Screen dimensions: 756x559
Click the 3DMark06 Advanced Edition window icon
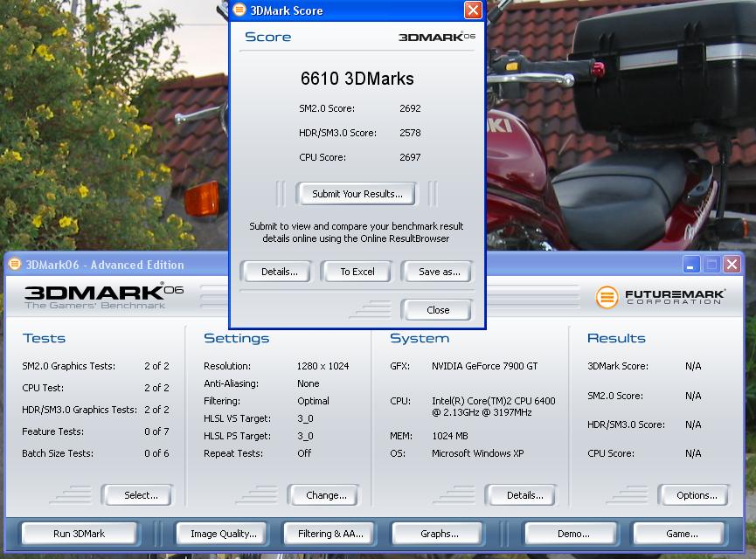[x=15, y=264]
